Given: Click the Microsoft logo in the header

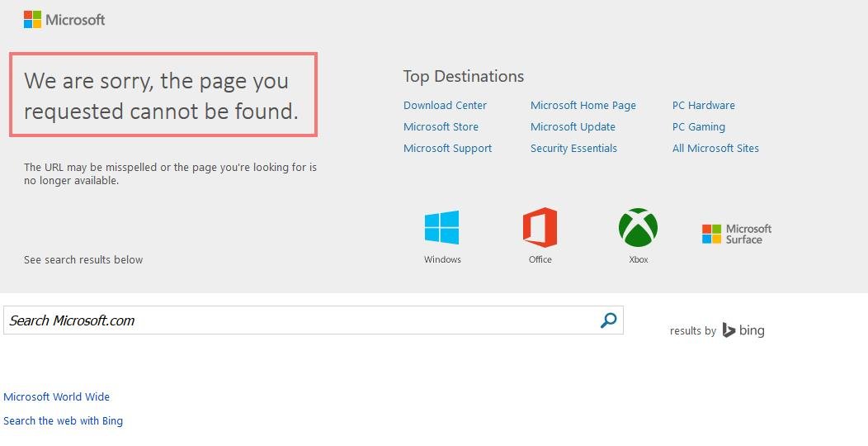Looking at the screenshot, I should point(64,19).
